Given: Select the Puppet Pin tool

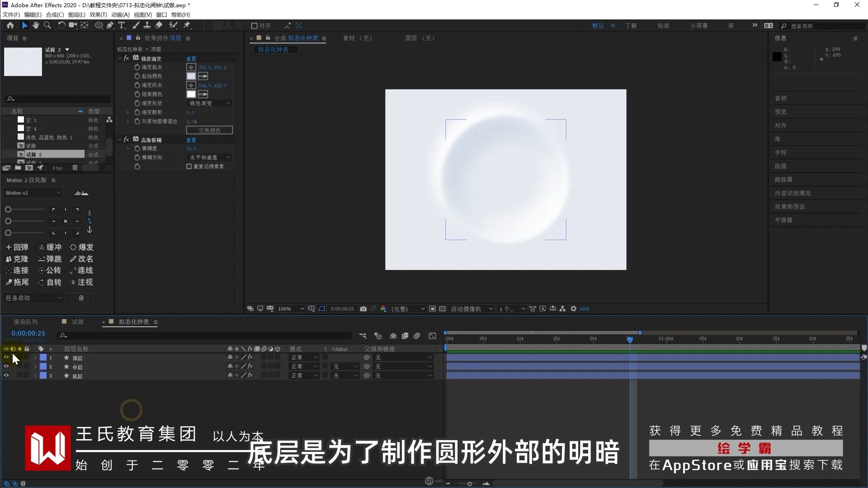Looking at the screenshot, I should pyautogui.click(x=187, y=25).
